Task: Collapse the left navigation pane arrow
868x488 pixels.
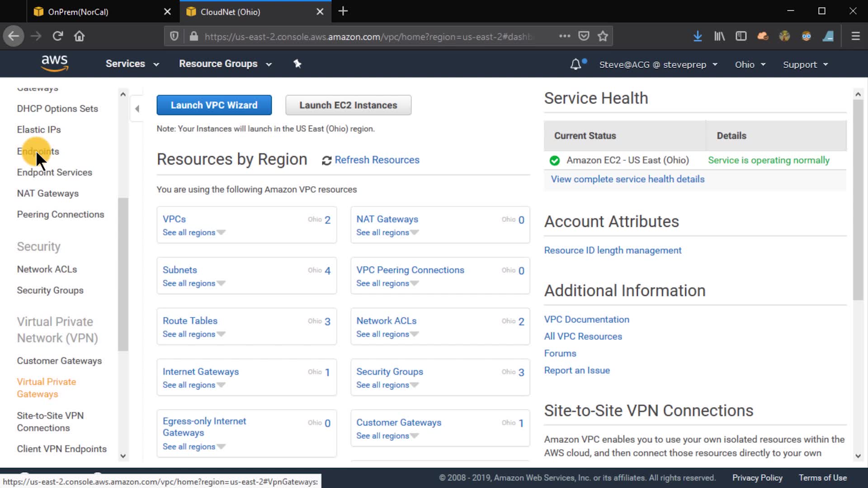Action: pos(137,108)
